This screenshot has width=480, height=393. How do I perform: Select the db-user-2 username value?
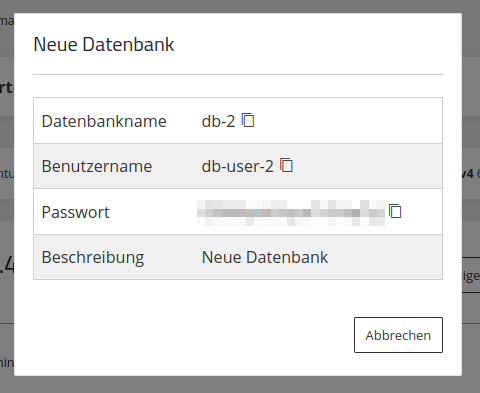tap(237, 166)
